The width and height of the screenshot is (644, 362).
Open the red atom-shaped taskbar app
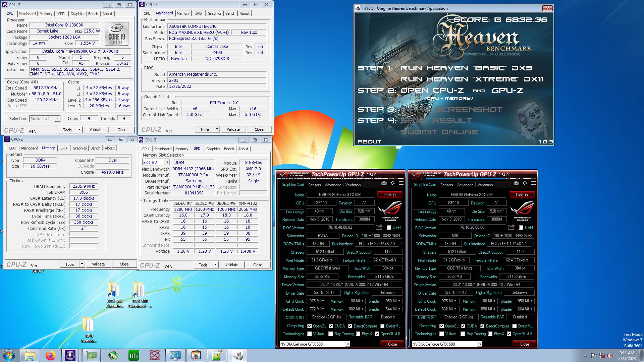pos(155,355)
